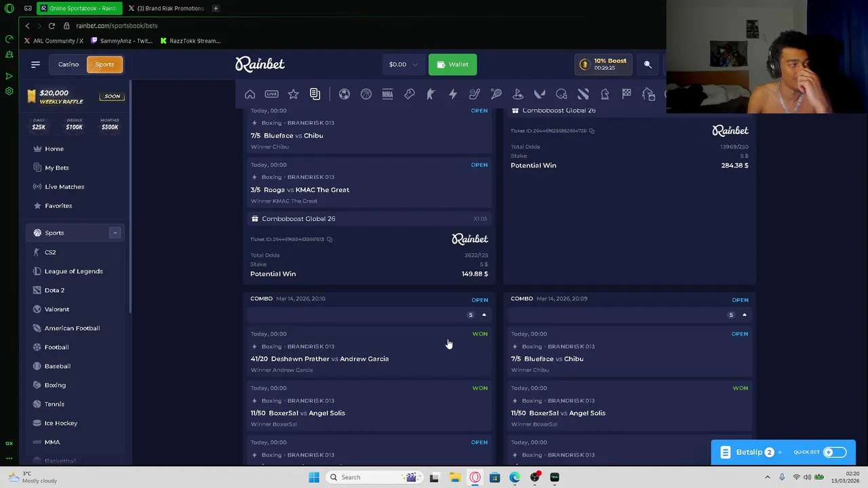
Task: Open favorites star icon in sports toolbar
Action: (x=293, y=94)
